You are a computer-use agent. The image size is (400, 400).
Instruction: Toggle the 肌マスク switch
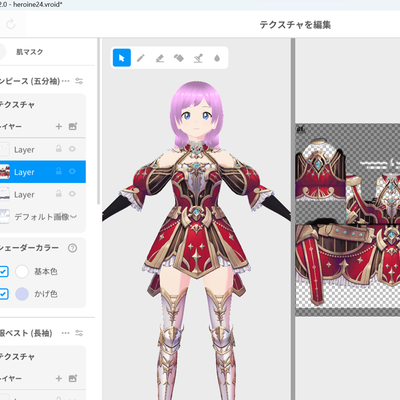coord(2,52)
